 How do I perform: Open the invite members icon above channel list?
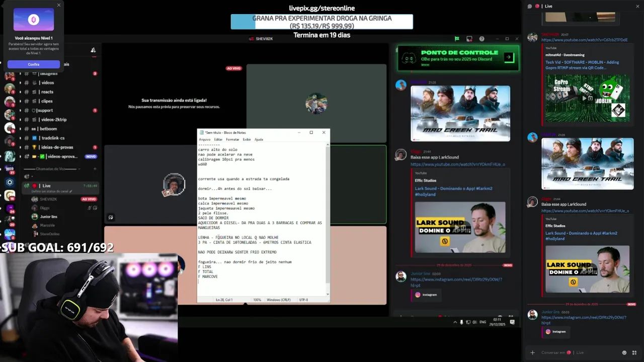[93, 50]
